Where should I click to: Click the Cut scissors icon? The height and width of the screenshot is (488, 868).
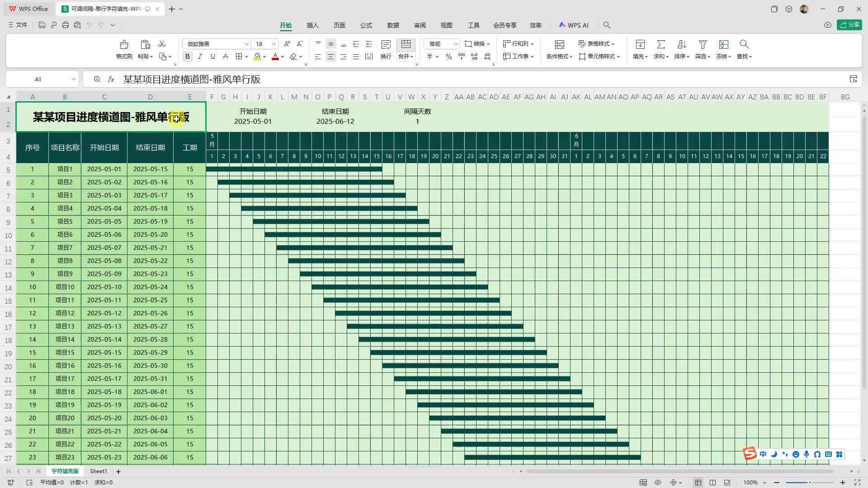click(x=162, y=44)
